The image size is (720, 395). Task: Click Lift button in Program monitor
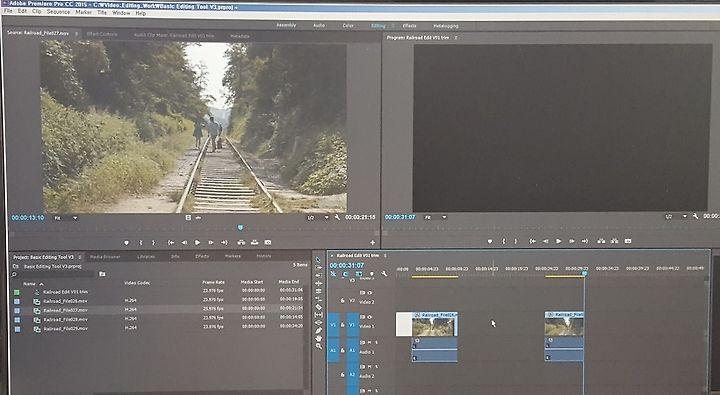point(601,241)
